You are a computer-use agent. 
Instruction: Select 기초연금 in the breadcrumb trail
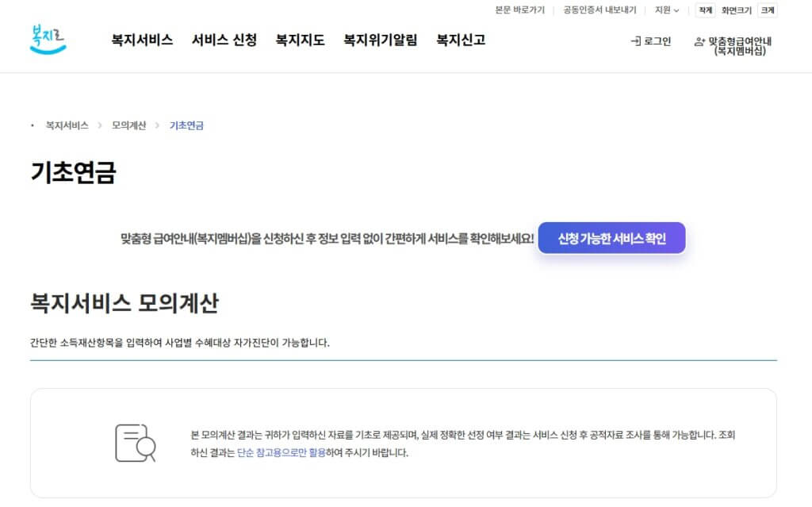[186, 125]
